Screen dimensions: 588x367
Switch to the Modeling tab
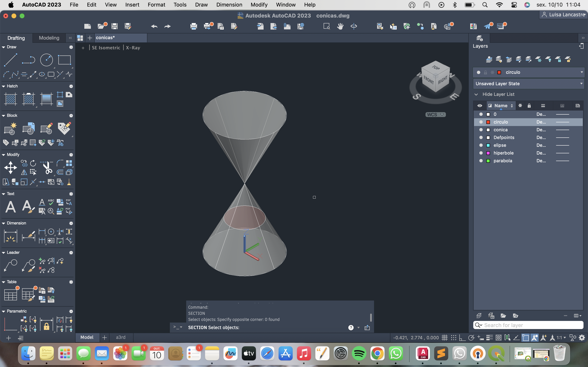point(49,38)
